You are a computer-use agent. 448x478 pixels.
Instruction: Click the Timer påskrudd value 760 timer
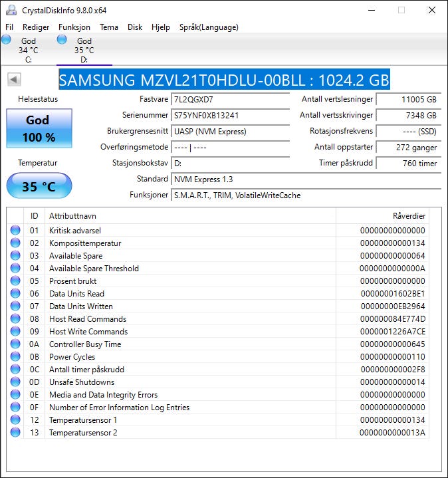point(408,163)
